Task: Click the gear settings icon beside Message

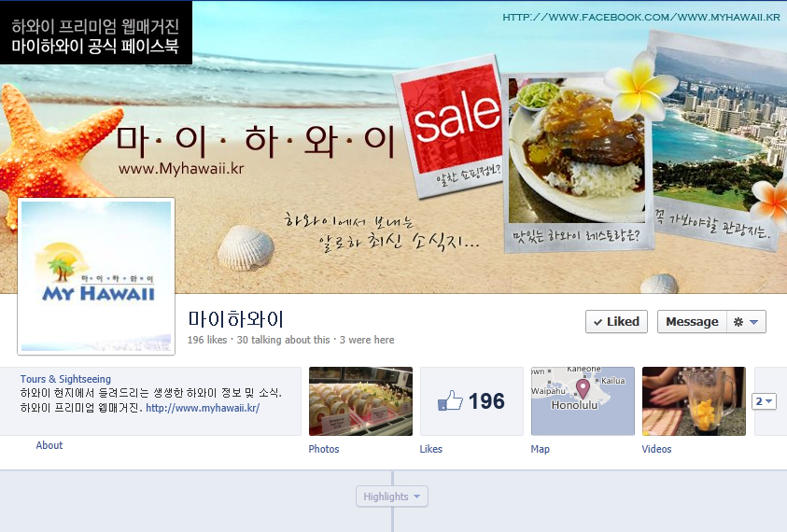Action: coord(738,322)
